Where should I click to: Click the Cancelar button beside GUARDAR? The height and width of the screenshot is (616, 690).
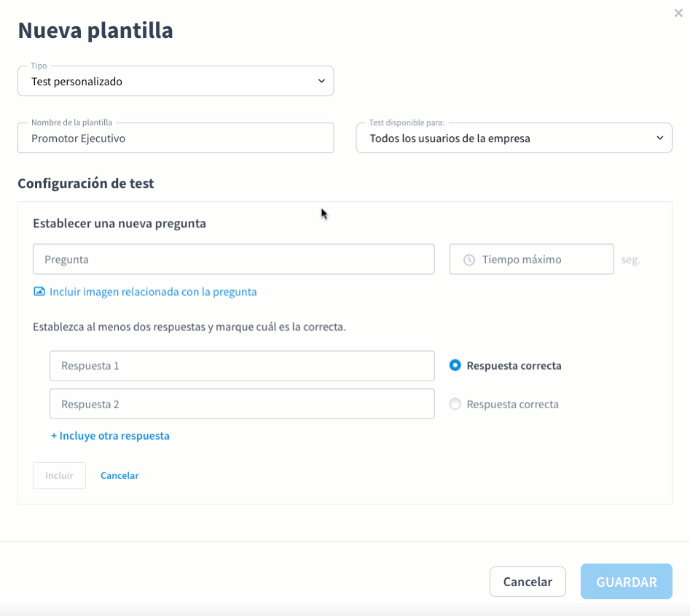528,582
